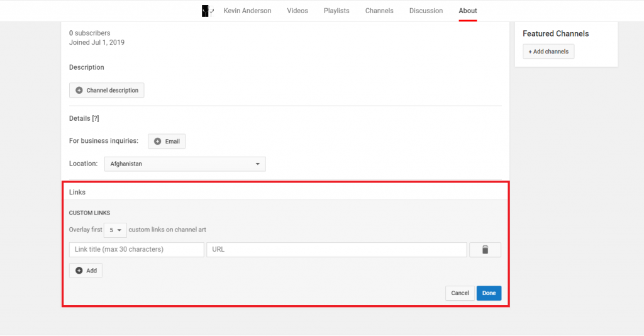The image size is (644, 336).
Task: Delete the custom link with trash icon
Action: pos(485,250)
